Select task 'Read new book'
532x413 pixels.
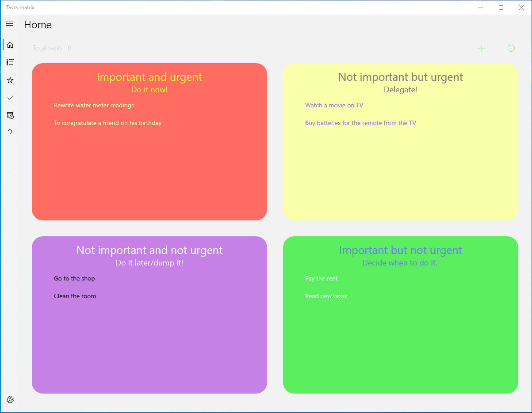[x=326, y=296]
